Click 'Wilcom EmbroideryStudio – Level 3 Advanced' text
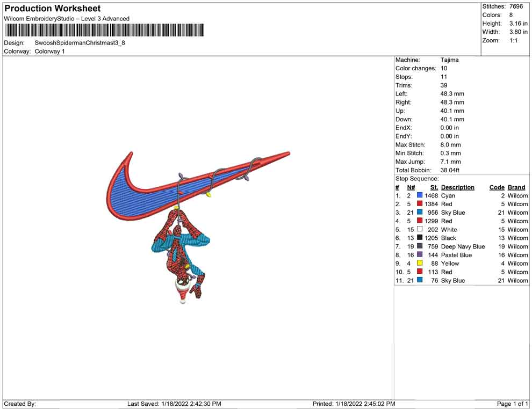 click(x=67, y=19)
